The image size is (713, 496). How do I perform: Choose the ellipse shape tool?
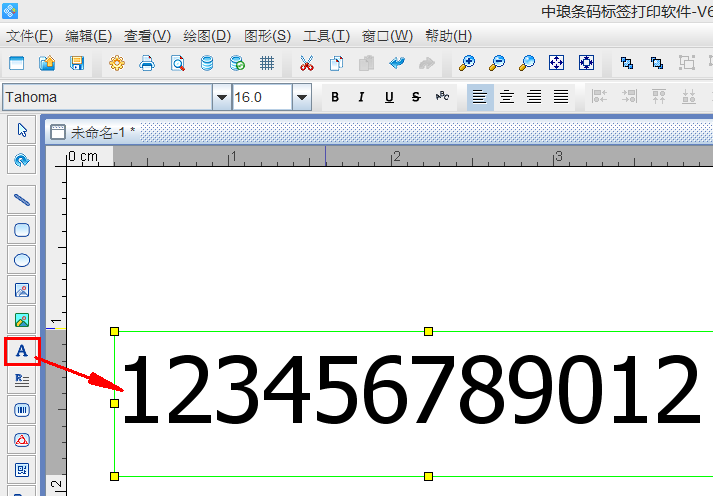21,260
